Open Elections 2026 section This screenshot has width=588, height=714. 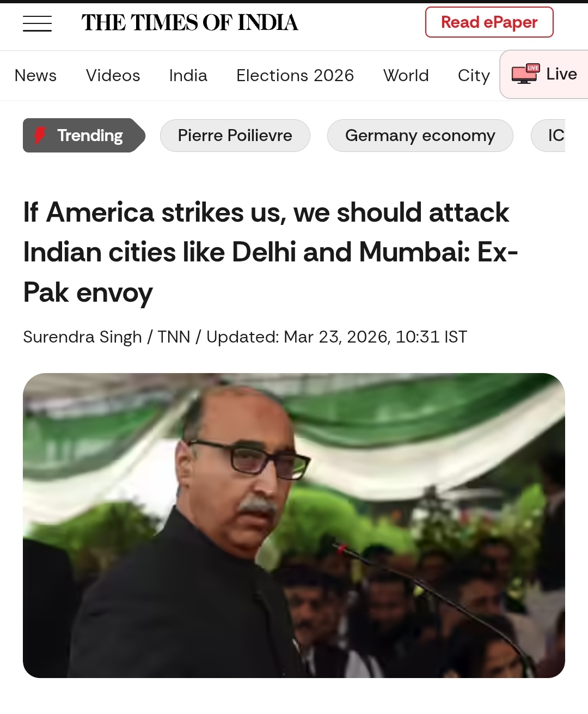tap(295, 75)
